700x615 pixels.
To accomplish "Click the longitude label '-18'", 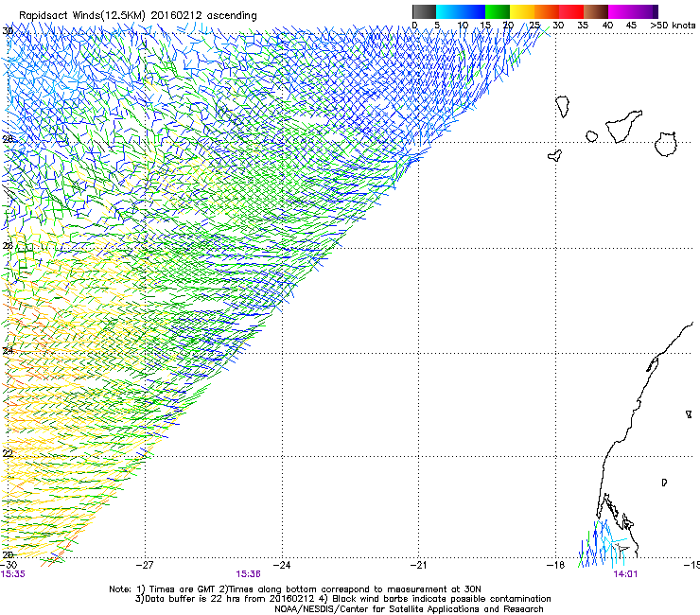I will tap(555, 565).
